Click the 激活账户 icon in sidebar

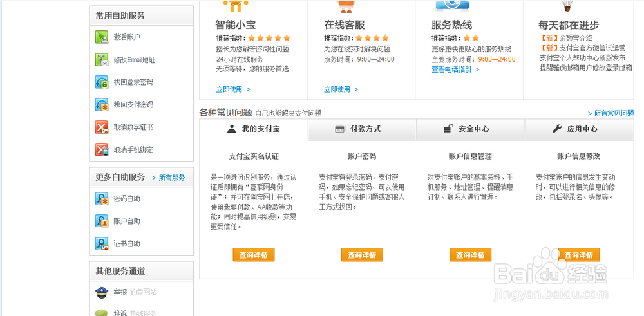click(x=102, y=37)
